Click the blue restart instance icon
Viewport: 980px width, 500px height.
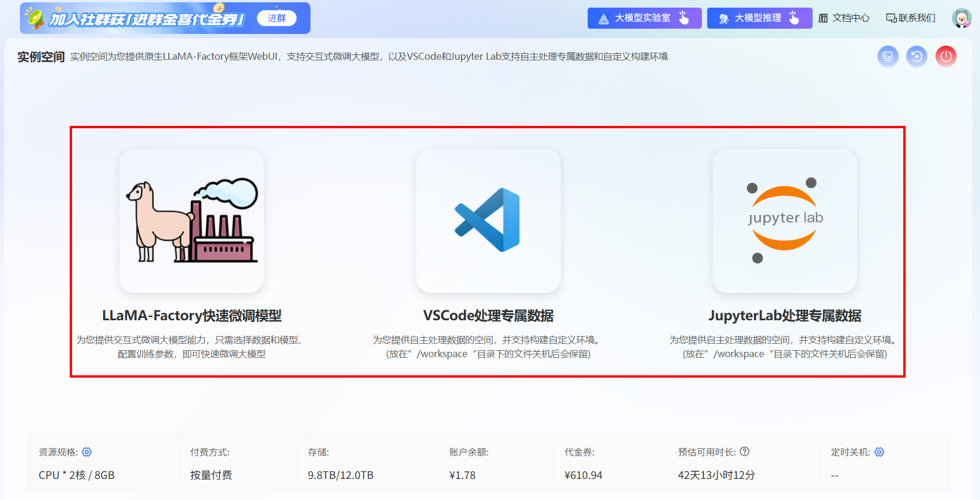point(916,56)
